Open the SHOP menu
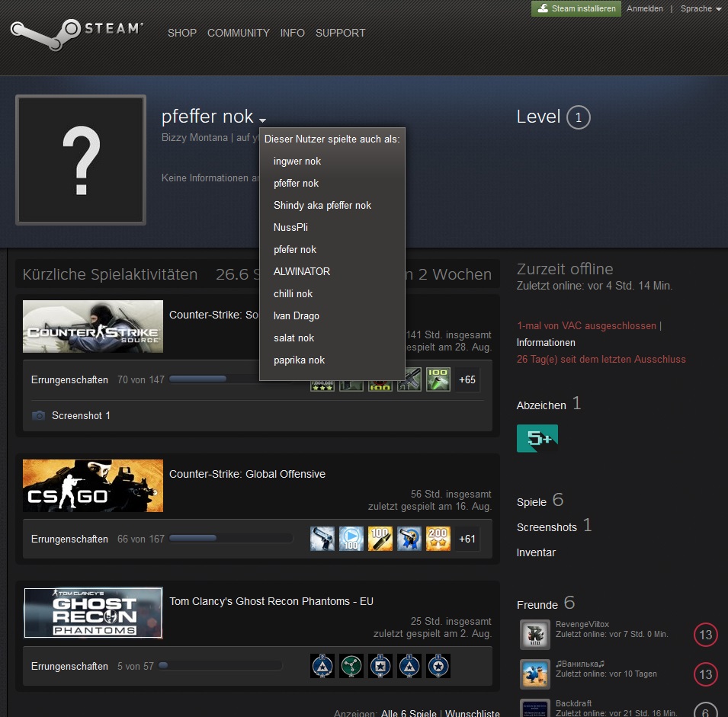The image size is (728, 717). [x=182, y=33]
